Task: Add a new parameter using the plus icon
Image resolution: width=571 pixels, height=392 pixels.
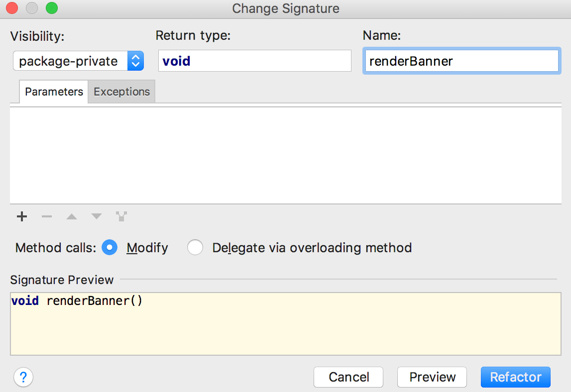Action: [22, 216]
